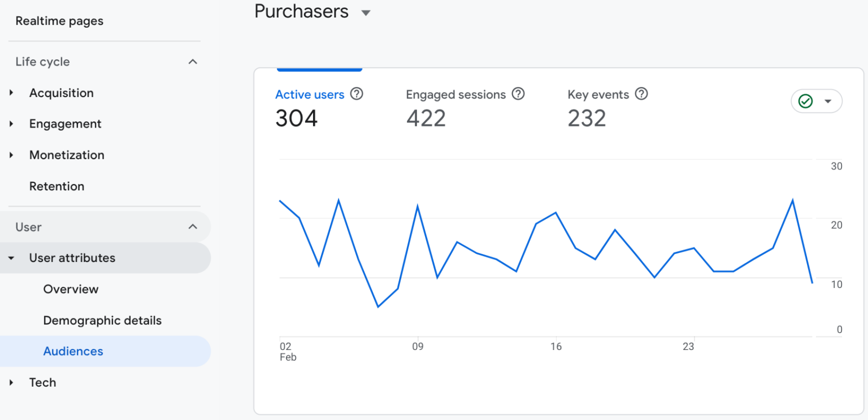Click the Tech label in sidebar
This screenshot has width=868, height=420.
(x=42, y=382)
